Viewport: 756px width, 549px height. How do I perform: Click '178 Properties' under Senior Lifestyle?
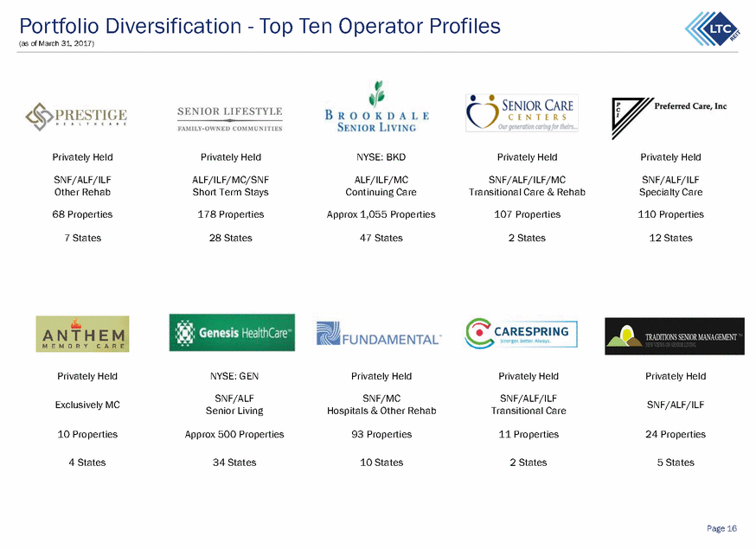[231, 214]
